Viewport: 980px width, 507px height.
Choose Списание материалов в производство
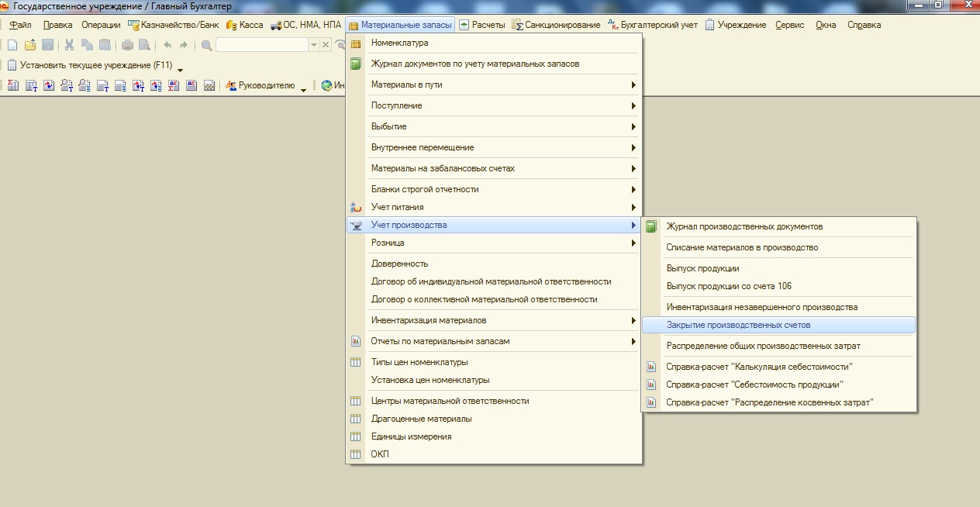(x=742, y=247)
